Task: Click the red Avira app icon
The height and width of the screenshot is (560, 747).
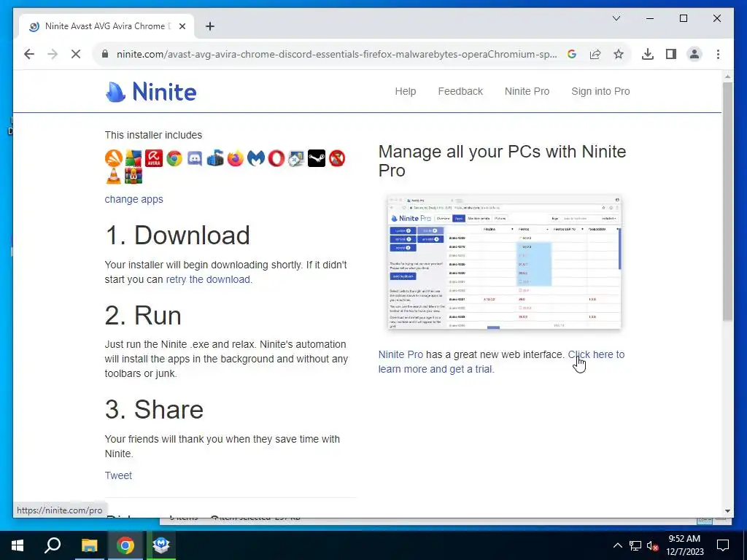Action: click(x=154, y=158)
